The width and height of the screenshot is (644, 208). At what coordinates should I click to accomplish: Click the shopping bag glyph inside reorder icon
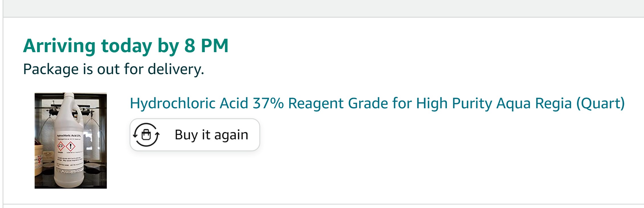[146, 134]
